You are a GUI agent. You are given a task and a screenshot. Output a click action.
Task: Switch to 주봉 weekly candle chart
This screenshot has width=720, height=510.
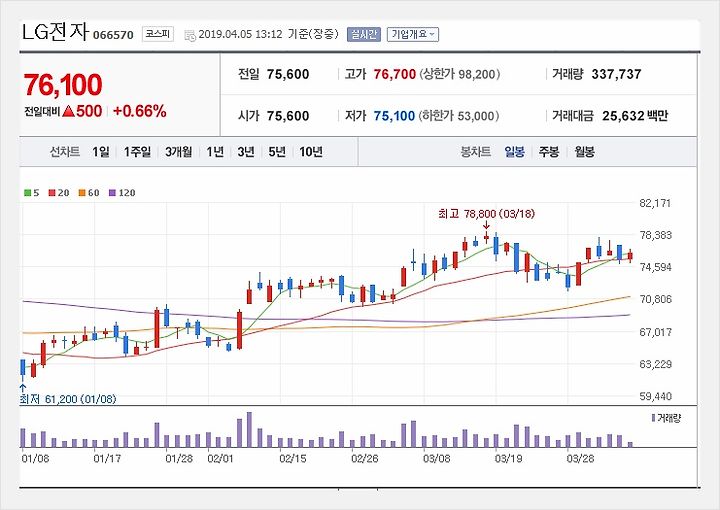549,152
